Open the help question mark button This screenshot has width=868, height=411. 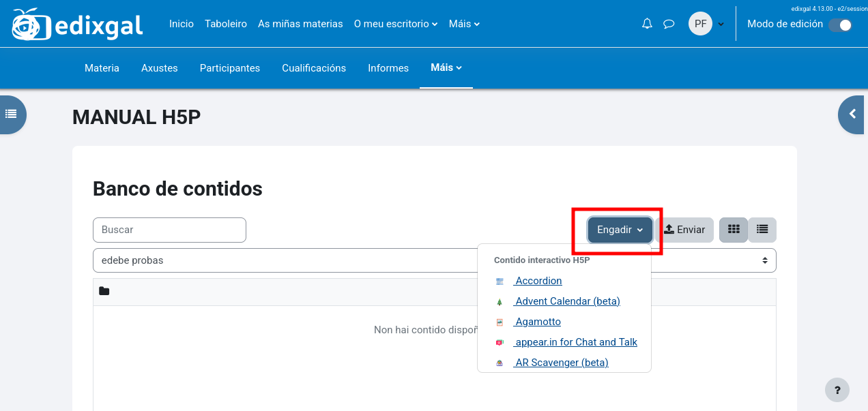click(x=837, y=391)
